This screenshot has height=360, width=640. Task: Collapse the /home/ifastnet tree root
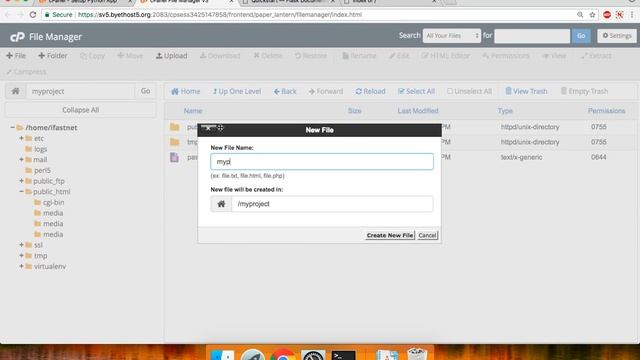pos(12,127)
